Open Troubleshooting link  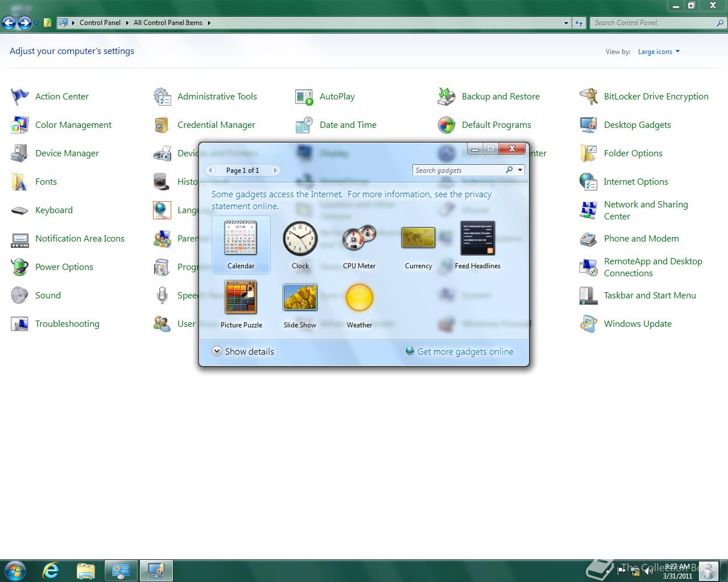click(67, 324)
